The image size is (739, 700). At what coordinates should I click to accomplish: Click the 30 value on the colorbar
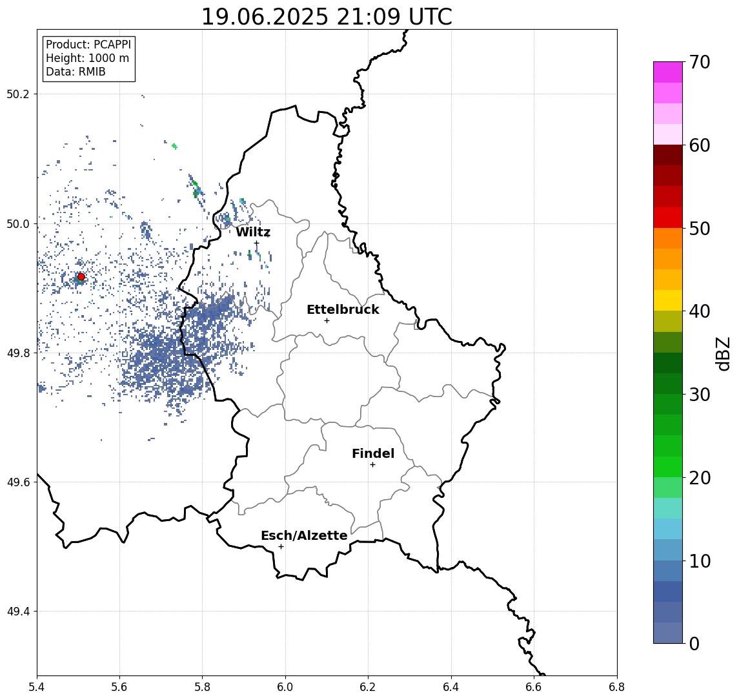(700, 395)
